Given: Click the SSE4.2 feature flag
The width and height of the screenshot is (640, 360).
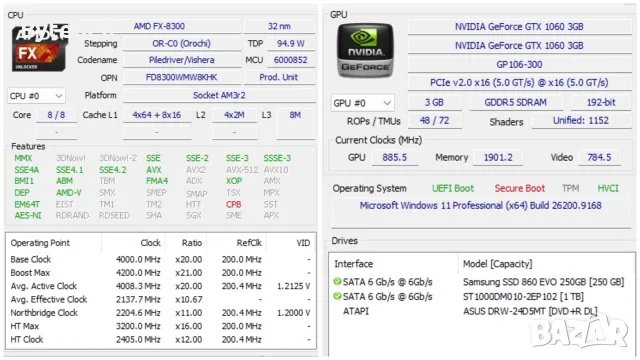Looking at the screenshot, I should click(x=113, y=170).
